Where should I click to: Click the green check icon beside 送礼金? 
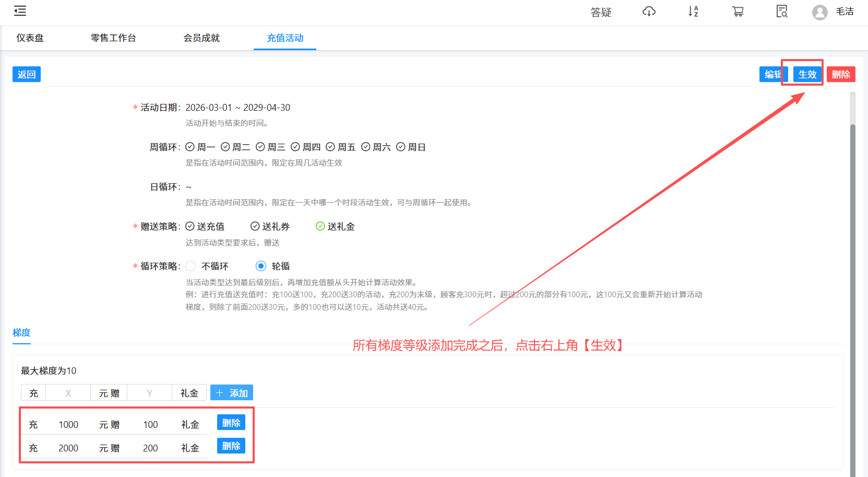(x=319, y=226)
